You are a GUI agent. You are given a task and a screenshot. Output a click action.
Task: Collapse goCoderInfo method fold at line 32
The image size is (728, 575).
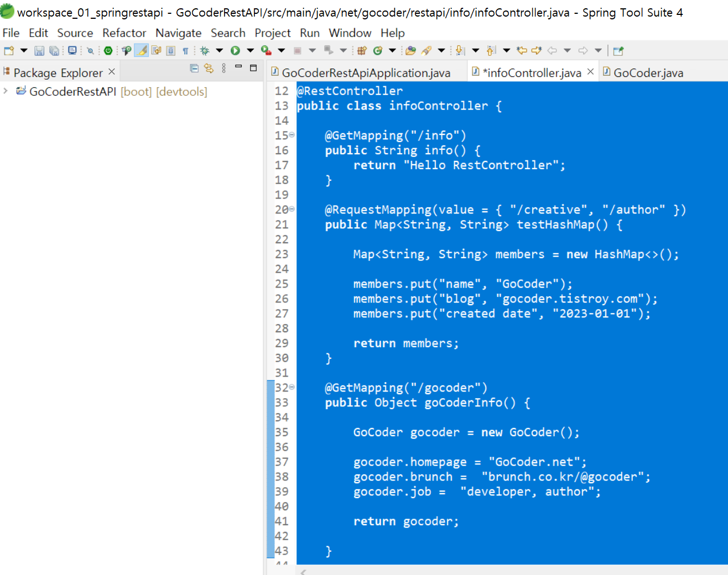292,387
